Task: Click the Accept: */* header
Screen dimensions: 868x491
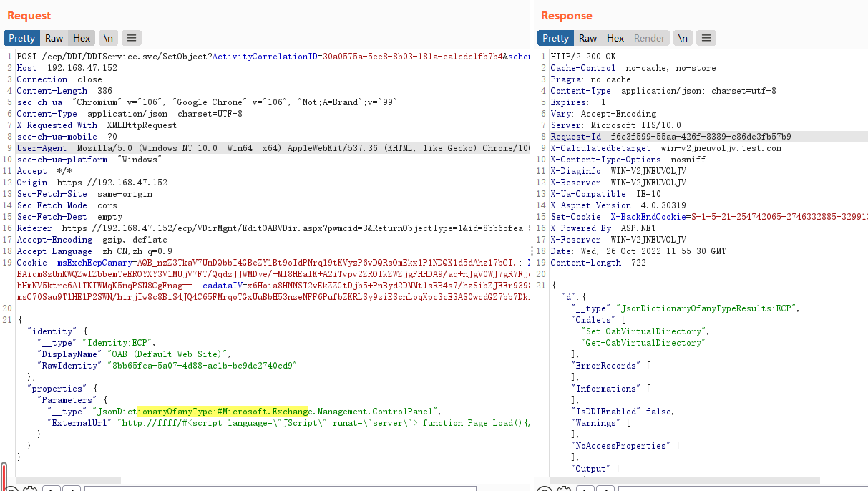Action: click(44, 171)
